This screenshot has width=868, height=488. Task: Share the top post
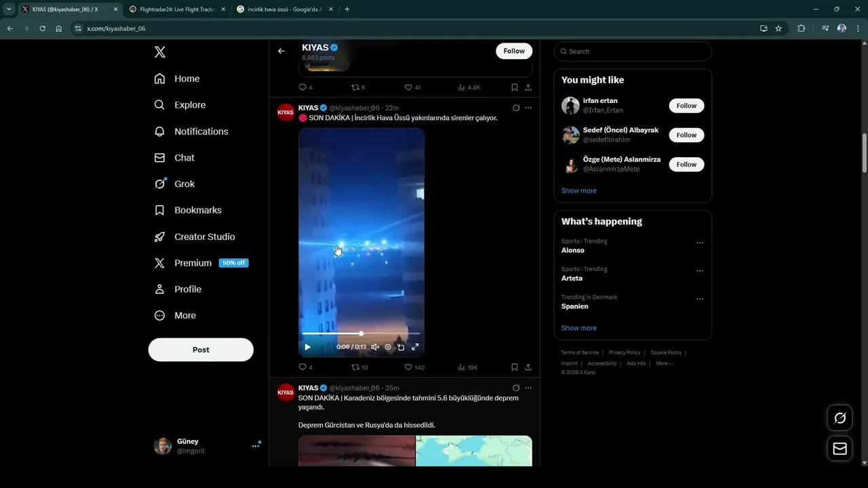point(528,87)
